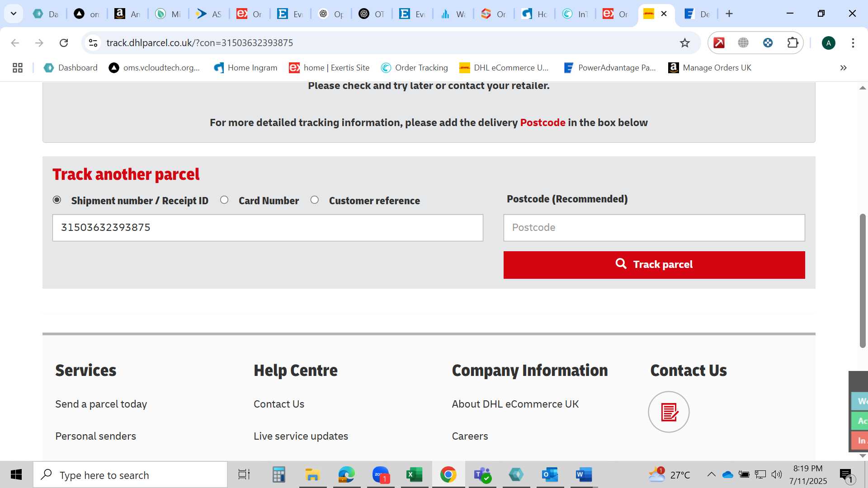The width and height of the screenshot is (868, 488).
Task: Click the Contact Us form icon
Action: pyautogui.click(x=669, y=412)
